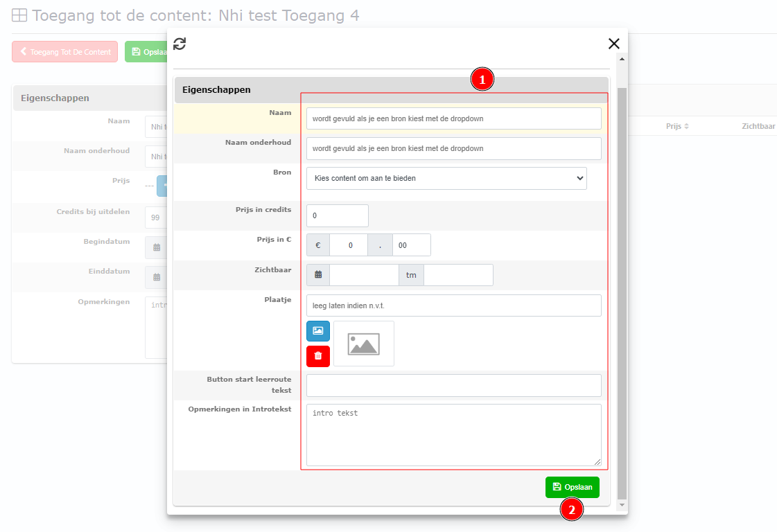Click the red trash delete icon button
Image resolution: width=777 pixels, height=532 pixels.
(318, 356)
